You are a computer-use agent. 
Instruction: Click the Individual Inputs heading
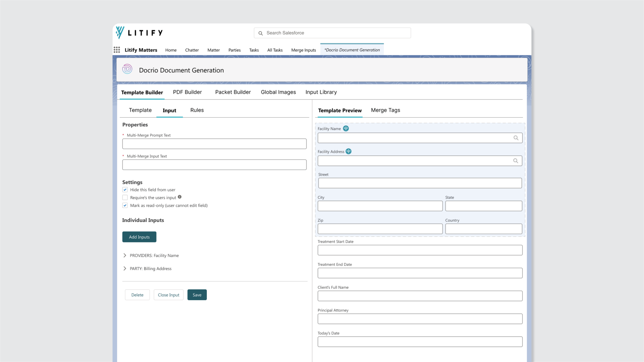point(143,220)
